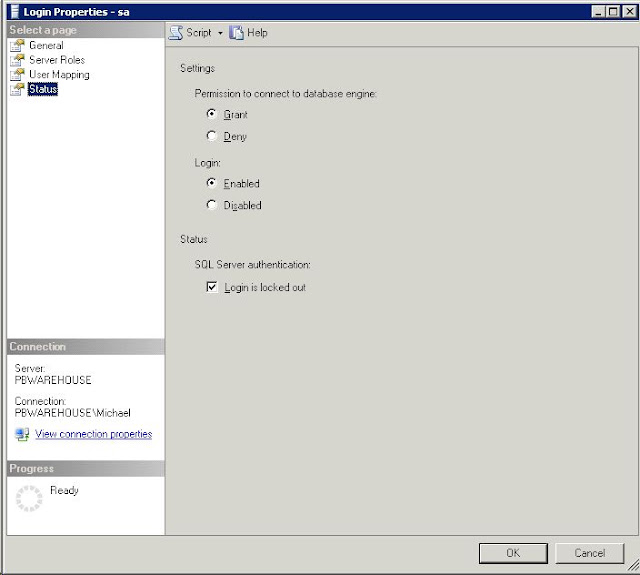This screenshot has height=575, width=640.
Task: Select the Grant radio button
Action: coord(211,114)
